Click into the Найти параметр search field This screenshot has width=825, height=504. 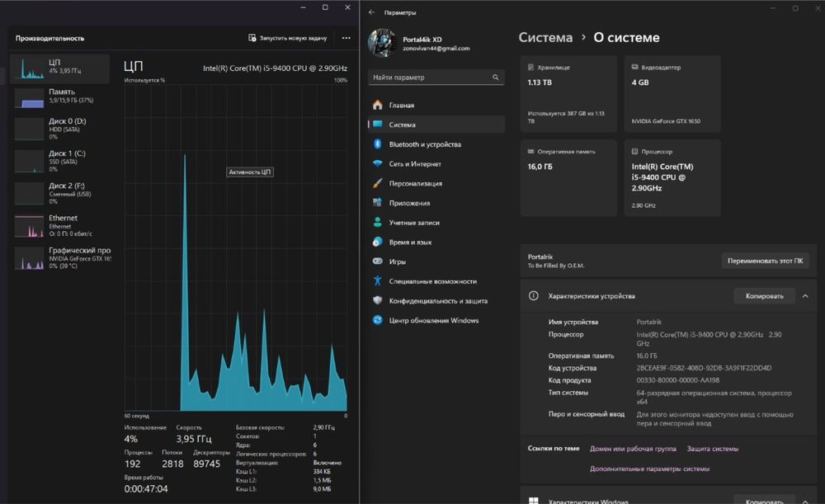pyautogui.click(x=436, y=78)
